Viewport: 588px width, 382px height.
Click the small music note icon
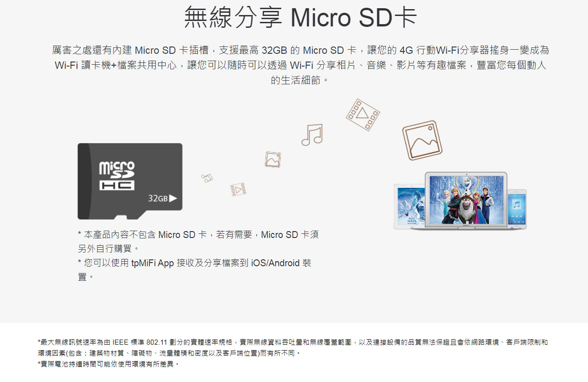click(x=207, y=178)
